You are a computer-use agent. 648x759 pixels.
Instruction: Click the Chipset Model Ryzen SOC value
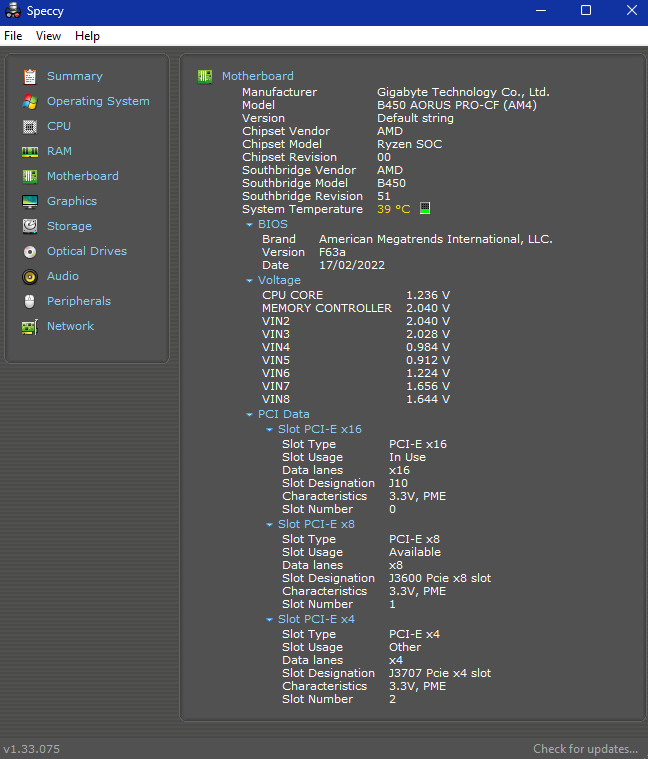tap(409, 144)
